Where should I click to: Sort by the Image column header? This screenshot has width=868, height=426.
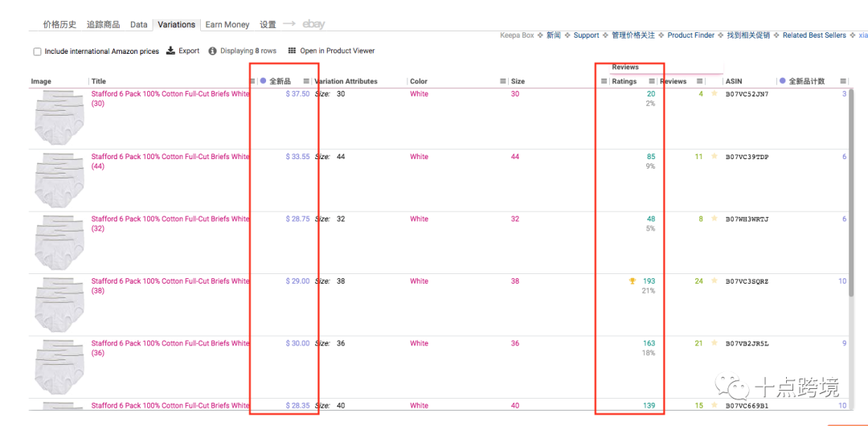click(x=41, y=81)
